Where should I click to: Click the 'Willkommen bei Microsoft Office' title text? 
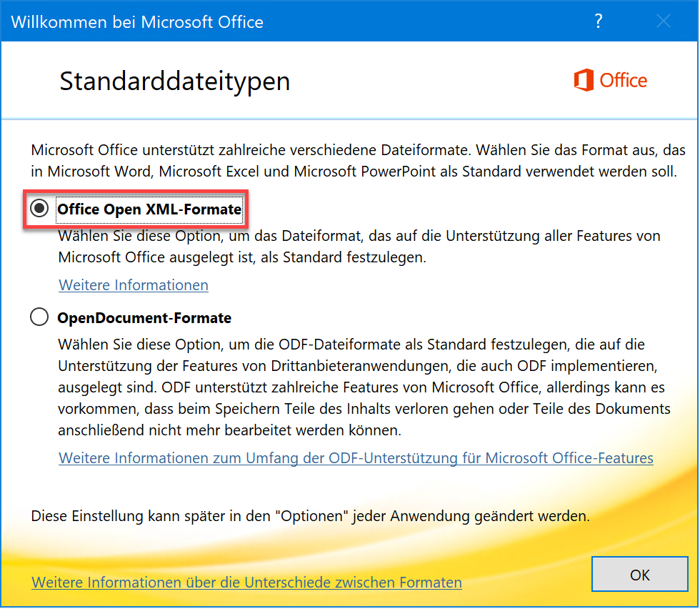click(x=137, y=22)
